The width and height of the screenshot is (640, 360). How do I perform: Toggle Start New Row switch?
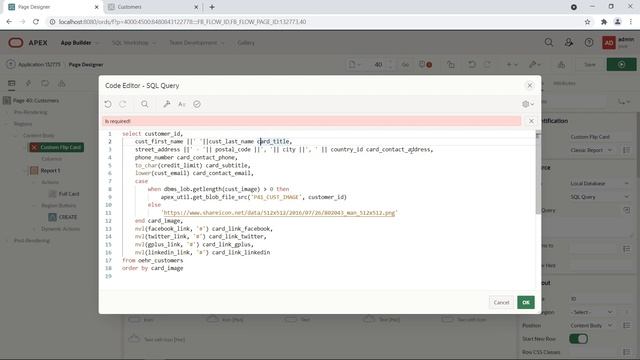click(x=578, y=339)
